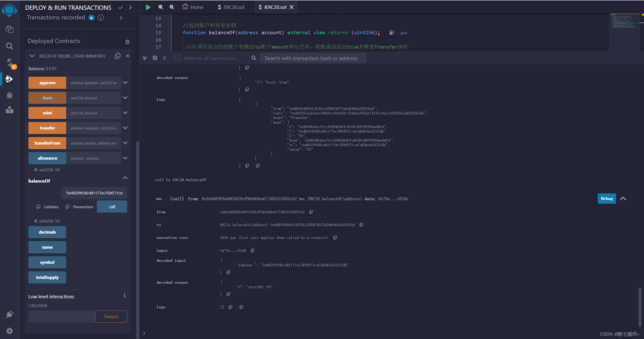Open the Plugin manager plug icon
The width and height of the screenshot is (644, 339).
pos(10,314)
